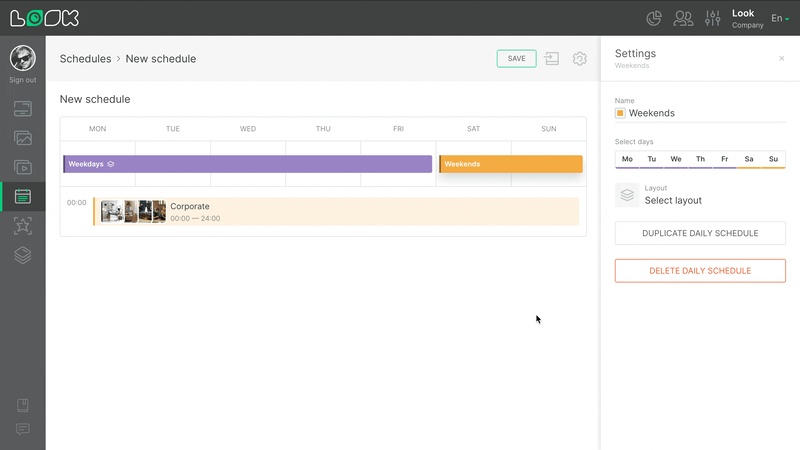Viewport: 800px width, 450px height.
Task: Open the Playlists icon in sidebar
Action: coord(23,167)
